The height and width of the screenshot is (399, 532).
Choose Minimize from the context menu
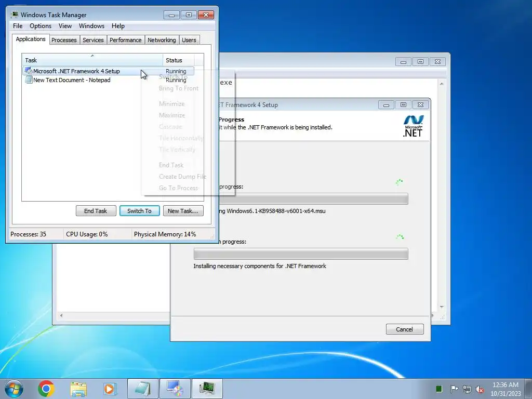click(x=171, y=104)
